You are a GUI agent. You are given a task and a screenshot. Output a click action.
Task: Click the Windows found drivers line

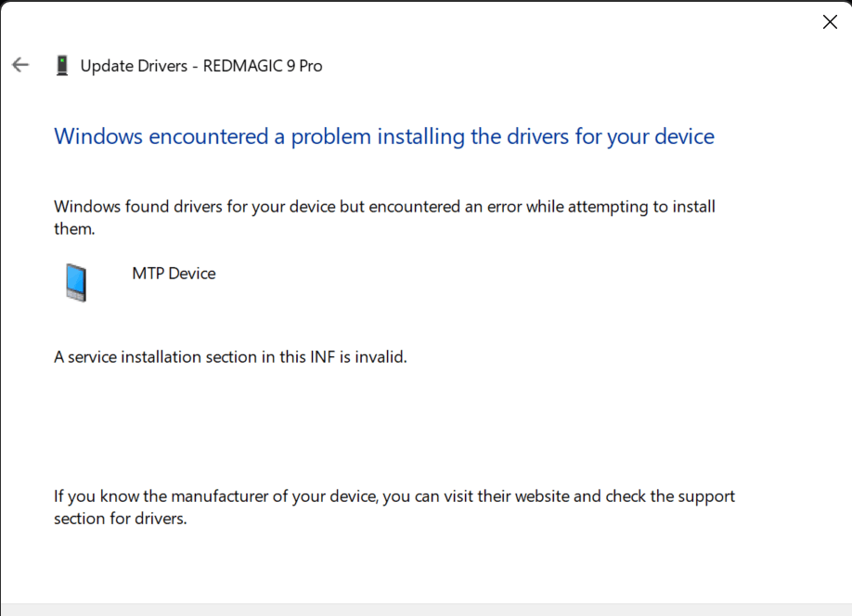coord(384,207)
